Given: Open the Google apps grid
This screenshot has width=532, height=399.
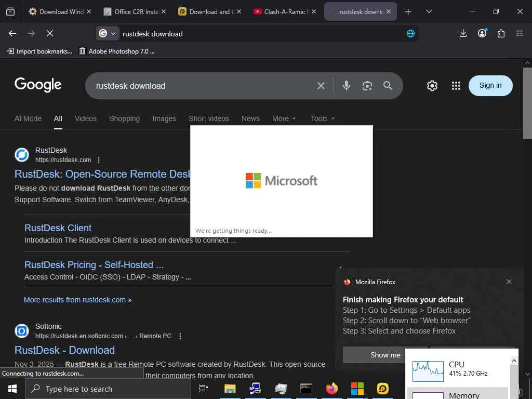Looking at the screenshot, I should (x=456, y=86).
